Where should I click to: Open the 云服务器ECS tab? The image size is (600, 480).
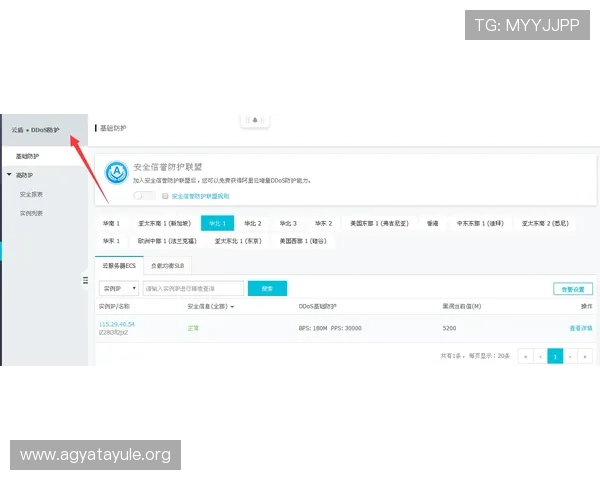[119, 265]
